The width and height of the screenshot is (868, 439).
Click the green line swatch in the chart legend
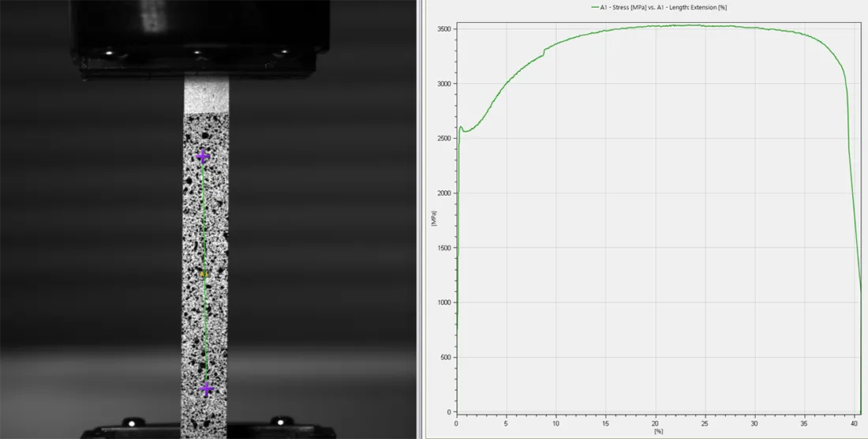[x=596, y=7]
